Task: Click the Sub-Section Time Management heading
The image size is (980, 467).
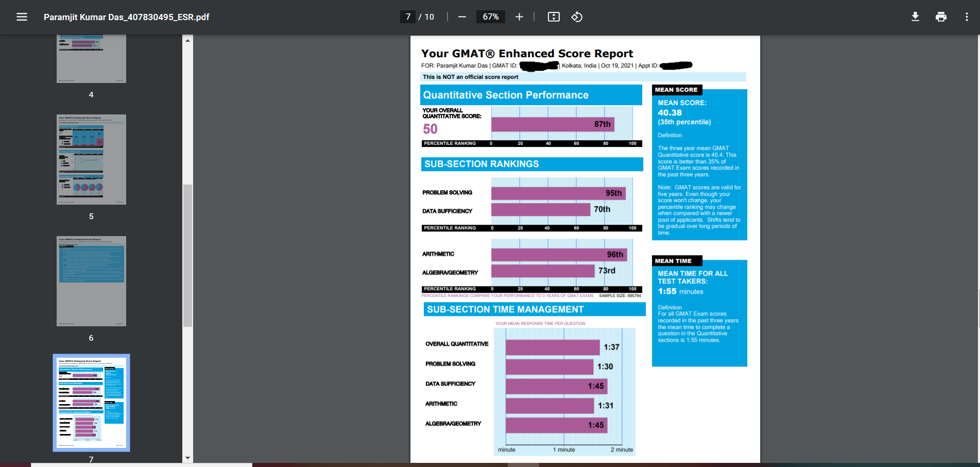Action: (x=504, y=309)
